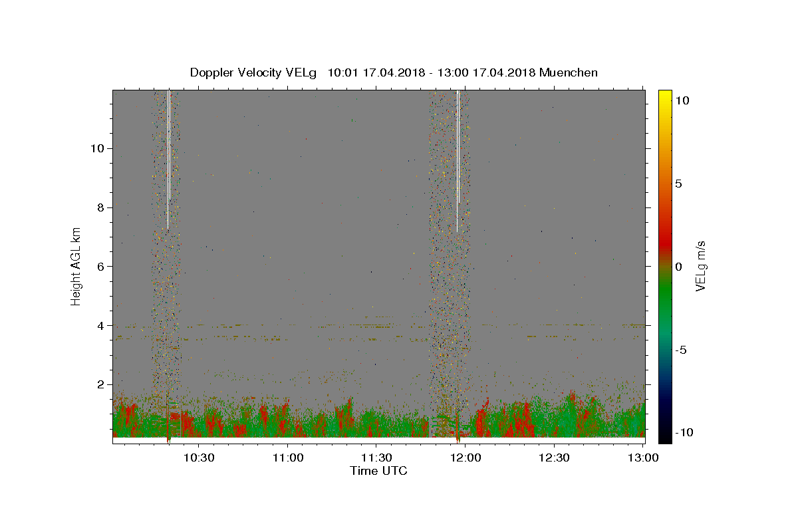798x532 pixels.
Task: Click the 12:00 time tick label
Action: (465, 458)
